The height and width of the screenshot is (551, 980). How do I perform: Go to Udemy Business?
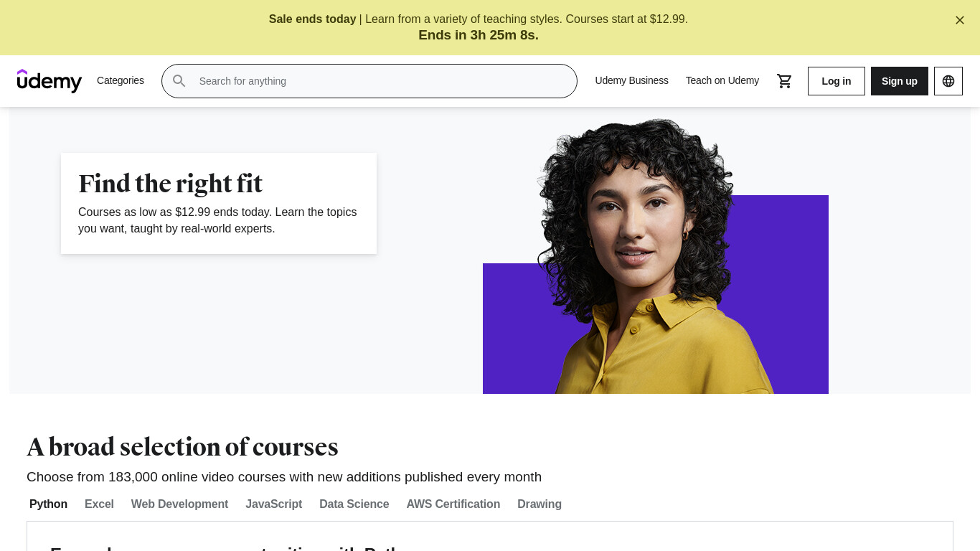[631, 80]
